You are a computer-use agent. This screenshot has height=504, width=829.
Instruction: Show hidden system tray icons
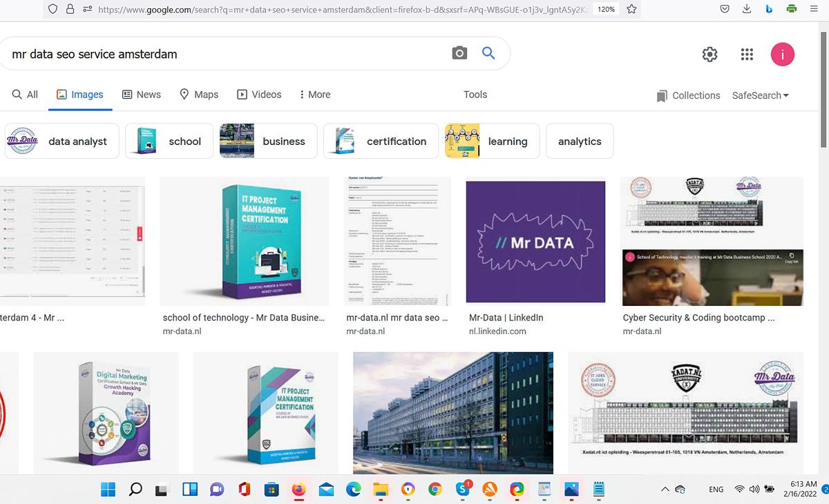665,490
